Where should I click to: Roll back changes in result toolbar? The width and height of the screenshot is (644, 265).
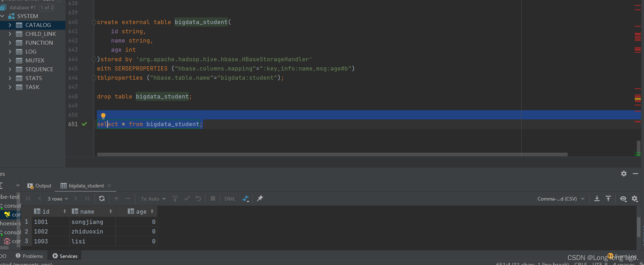[x=198, y=198]
